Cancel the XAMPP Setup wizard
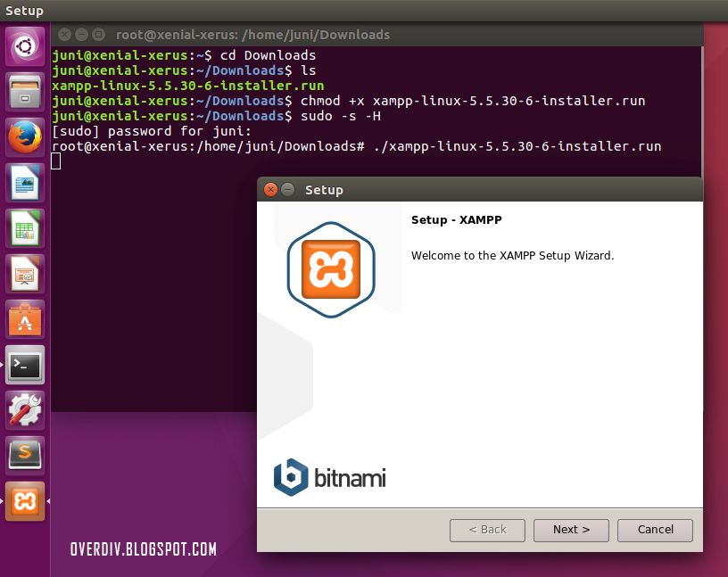 pyautogui.click(x=655, y=530)
